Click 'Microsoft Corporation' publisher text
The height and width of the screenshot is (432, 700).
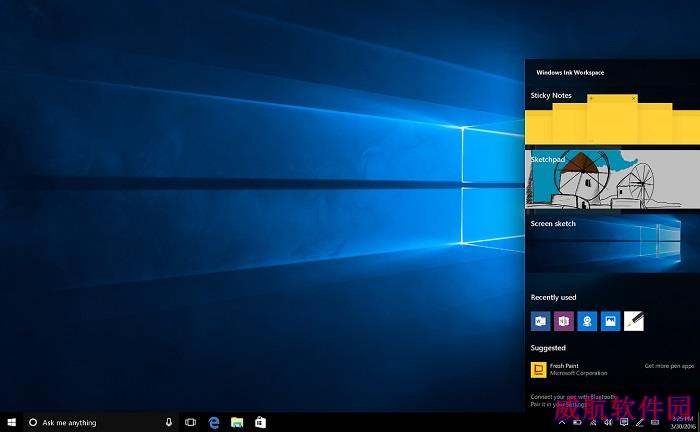[578, 373]
